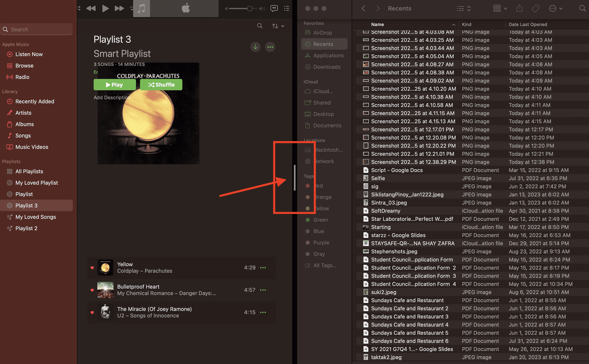Screen dimensions: 589x364
Task: Select Browse under Apple Music
Action: pyautogui.click(x=24, y=66)
